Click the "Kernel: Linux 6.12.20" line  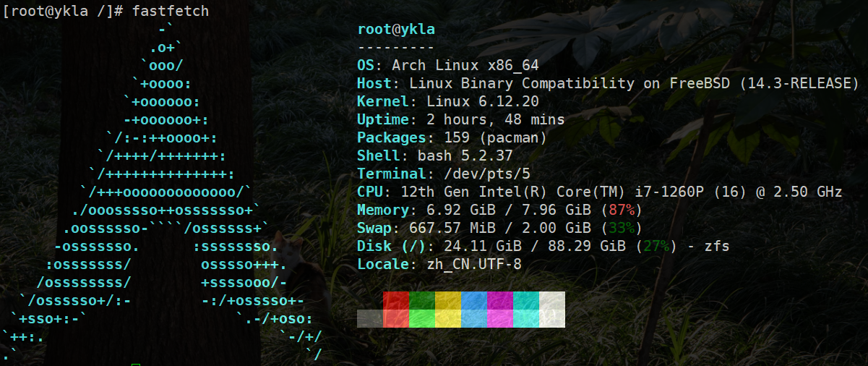tap(448, 101)
